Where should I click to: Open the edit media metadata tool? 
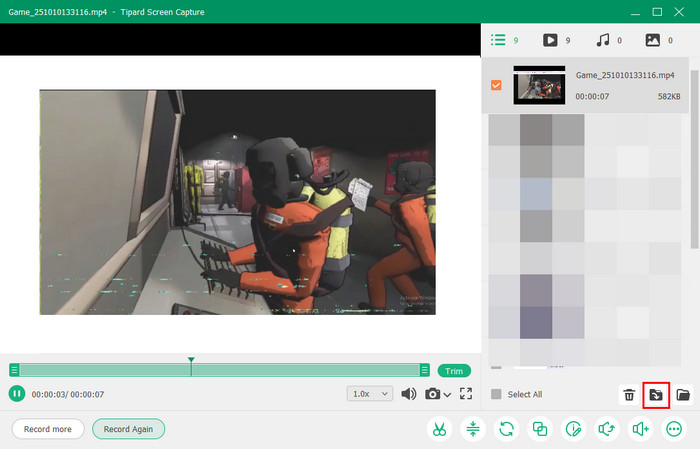pos(574,429)
